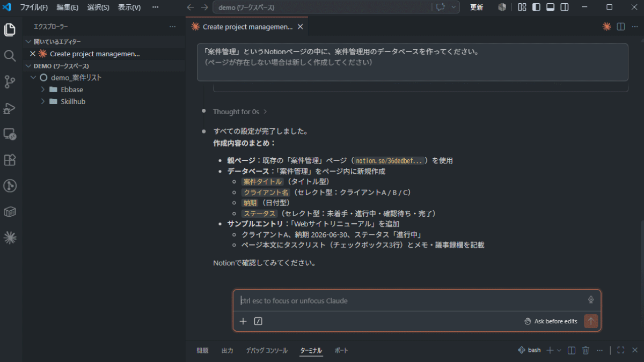Expand the Ebbase folder
The height and width of the screenshot is (362, 644).
click(x=105, y=90)
